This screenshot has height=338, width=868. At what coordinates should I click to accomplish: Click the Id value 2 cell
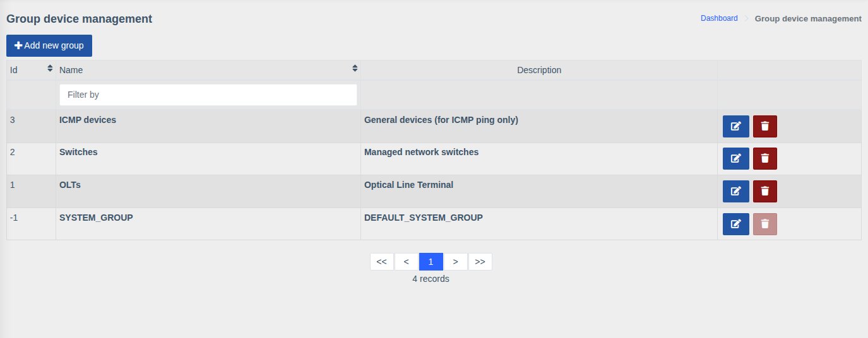tap(31, 159)
